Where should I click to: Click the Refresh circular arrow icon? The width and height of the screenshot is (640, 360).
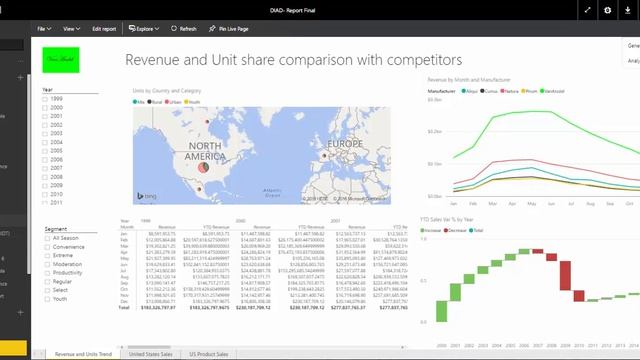tap(174, 29)
